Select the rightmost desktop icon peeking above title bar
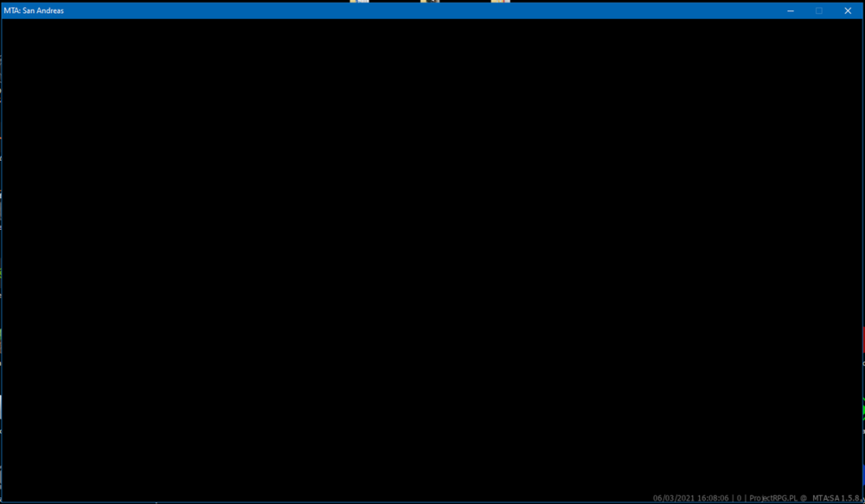 click(x=500, y=1)
